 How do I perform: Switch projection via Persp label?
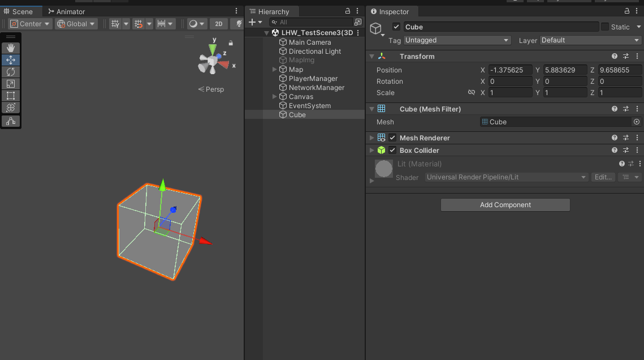pyautogui.click(x=211, y=89)
